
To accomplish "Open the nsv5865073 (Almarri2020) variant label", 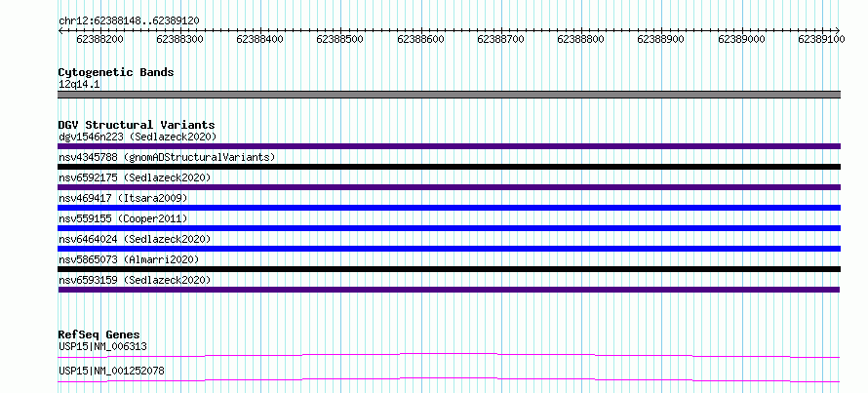I will point(129,259).
